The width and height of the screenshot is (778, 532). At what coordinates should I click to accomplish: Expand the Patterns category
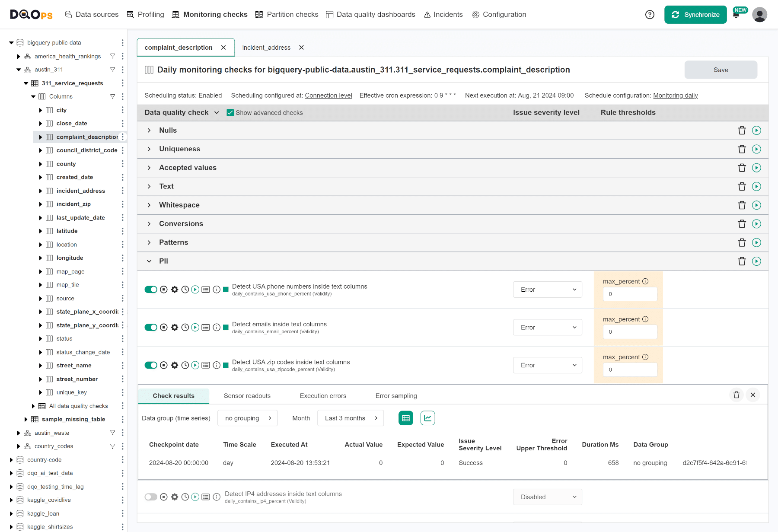point(149,242)
